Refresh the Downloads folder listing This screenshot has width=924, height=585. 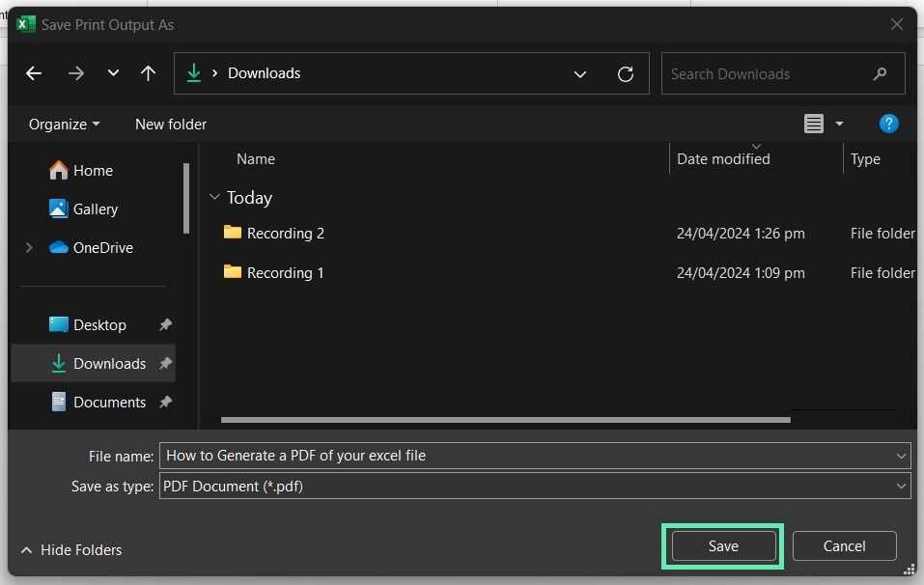point(626,73)
